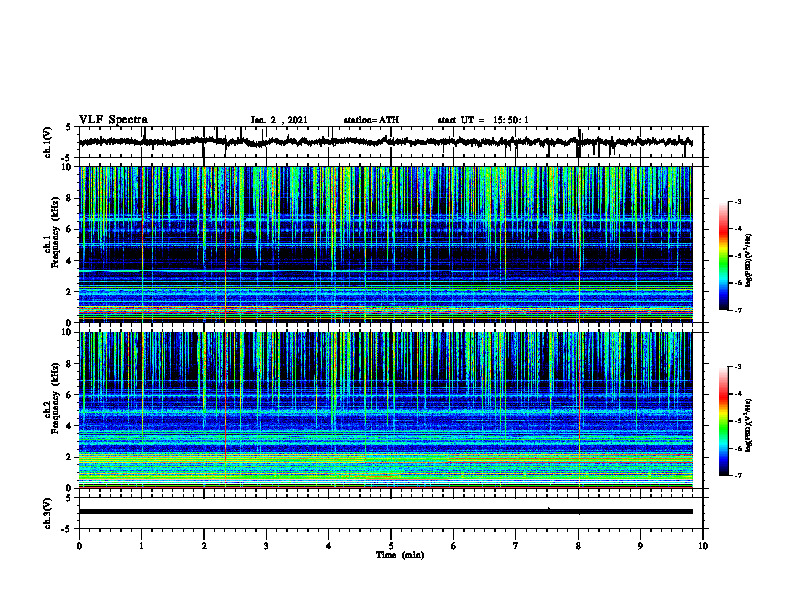Click time axis tick label "7"
792x612 pixels.
click(x=516, y=546)
